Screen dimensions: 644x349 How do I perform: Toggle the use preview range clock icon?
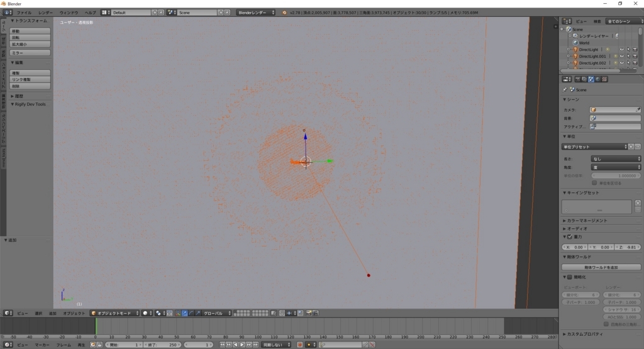[x=93, y=345]
